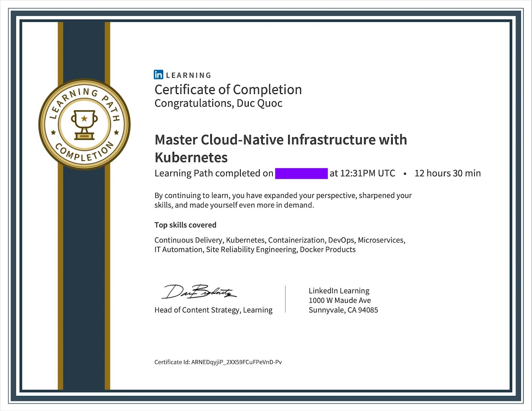Screen dimensions: 532x411
Task: Click the "12 hours 30 min" duration
Action: point(447,173)
